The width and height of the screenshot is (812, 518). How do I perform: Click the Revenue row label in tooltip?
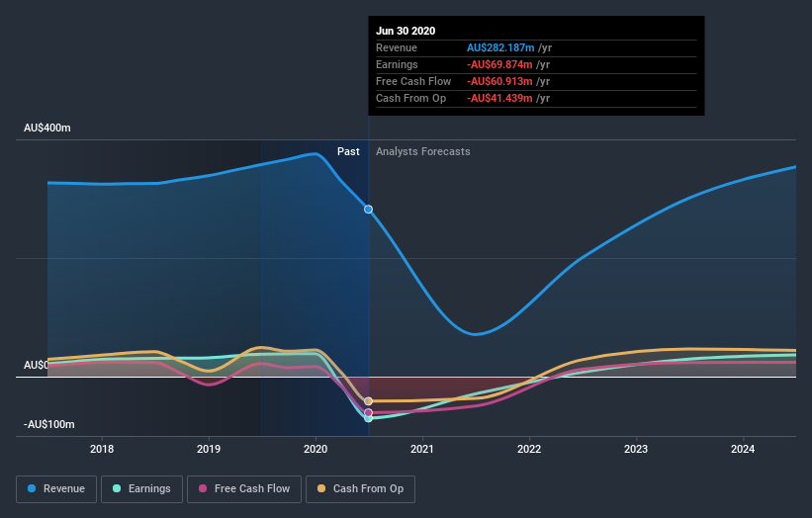pos(397,47)
